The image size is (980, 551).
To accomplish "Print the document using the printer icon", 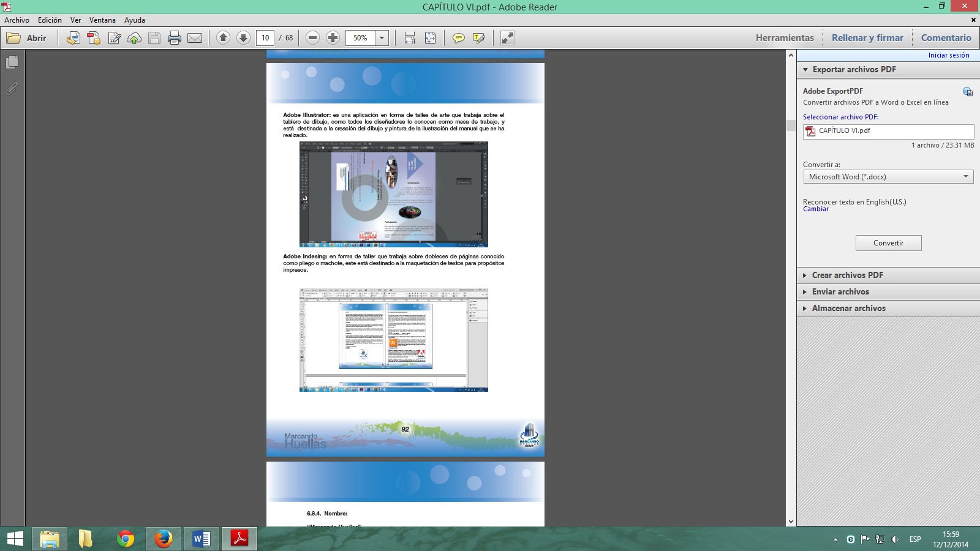I will click(x=175, y=38).
